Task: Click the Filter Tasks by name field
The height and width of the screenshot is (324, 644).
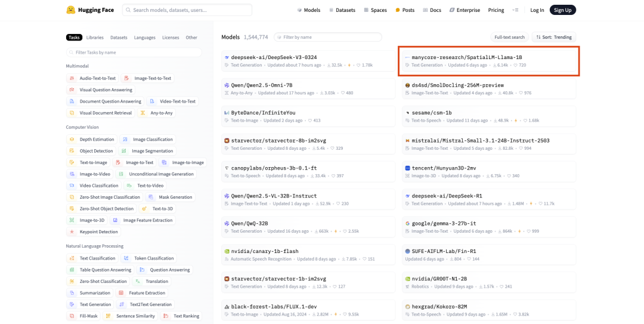Action: coord(134,53)
